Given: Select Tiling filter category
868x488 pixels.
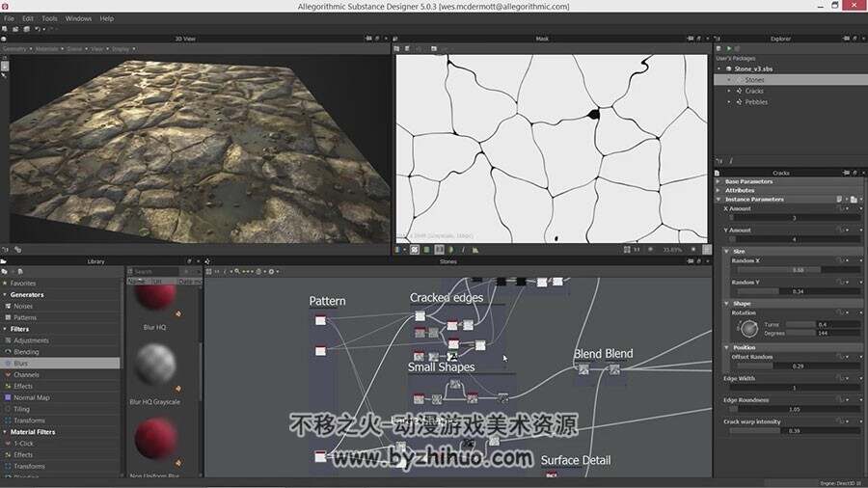Looking at the screenshot, I should pyautogui.click(x=21, y=410).
